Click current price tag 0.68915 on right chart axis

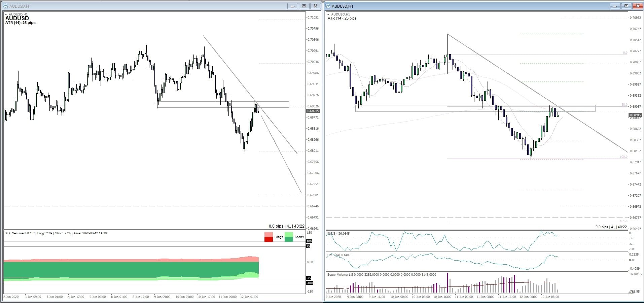[635, 115]
